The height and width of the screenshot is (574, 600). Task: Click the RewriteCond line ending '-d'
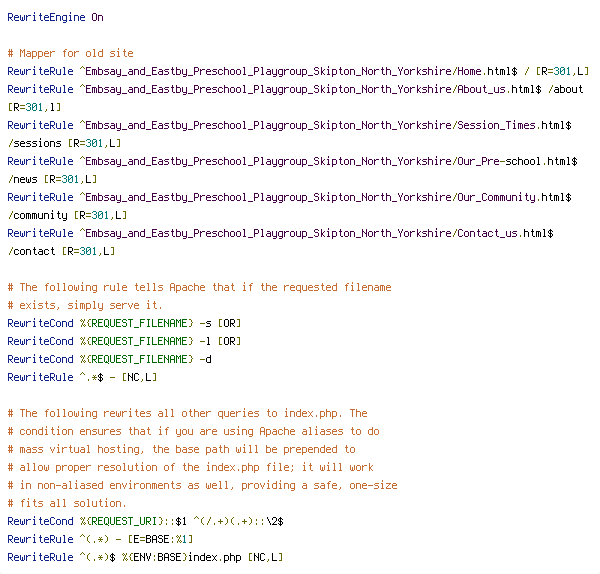(109, 359)
